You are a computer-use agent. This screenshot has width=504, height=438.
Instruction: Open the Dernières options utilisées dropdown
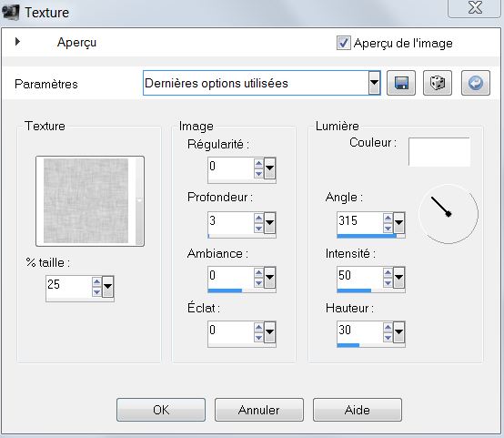[374, 83]
